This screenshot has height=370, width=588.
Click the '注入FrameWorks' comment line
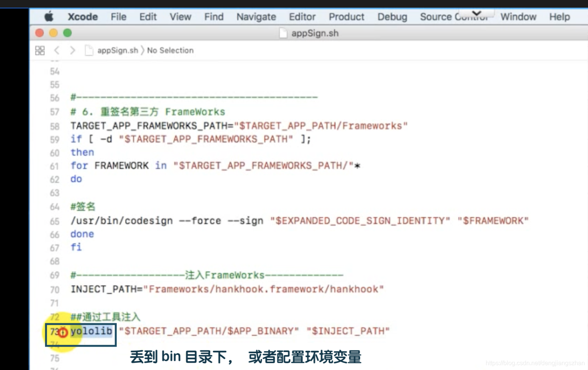point(207,275)
